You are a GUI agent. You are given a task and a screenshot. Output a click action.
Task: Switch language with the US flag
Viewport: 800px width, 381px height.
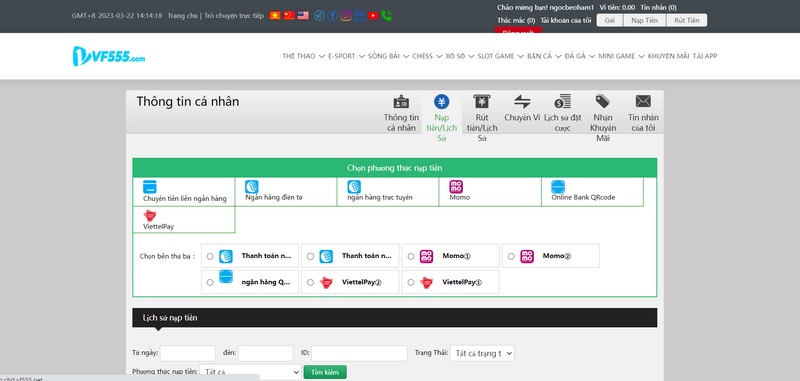303,15
